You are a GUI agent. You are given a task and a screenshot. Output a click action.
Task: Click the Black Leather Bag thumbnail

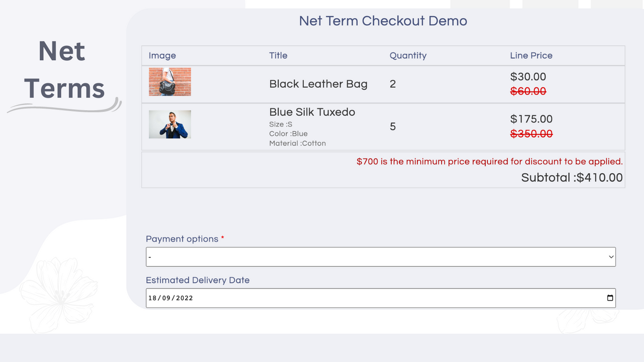click(170, 81)
